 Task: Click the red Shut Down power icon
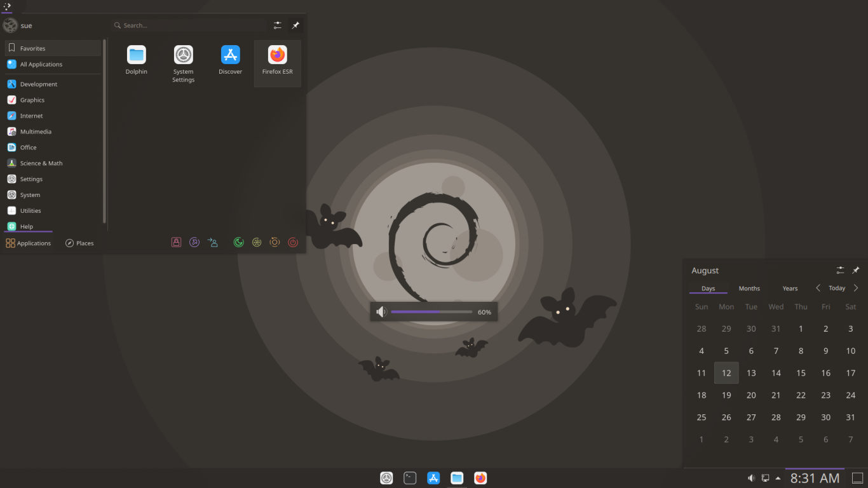[x=293, y=242]
